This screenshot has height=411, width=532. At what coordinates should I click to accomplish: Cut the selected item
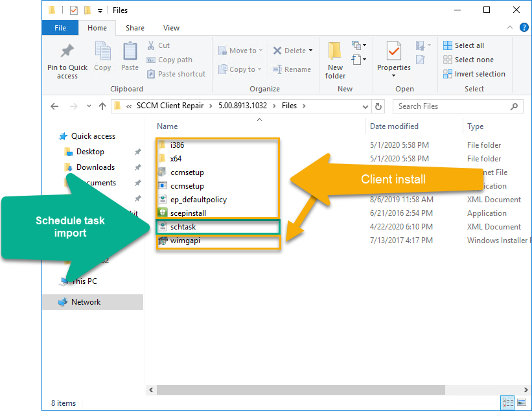click(159, 45)
